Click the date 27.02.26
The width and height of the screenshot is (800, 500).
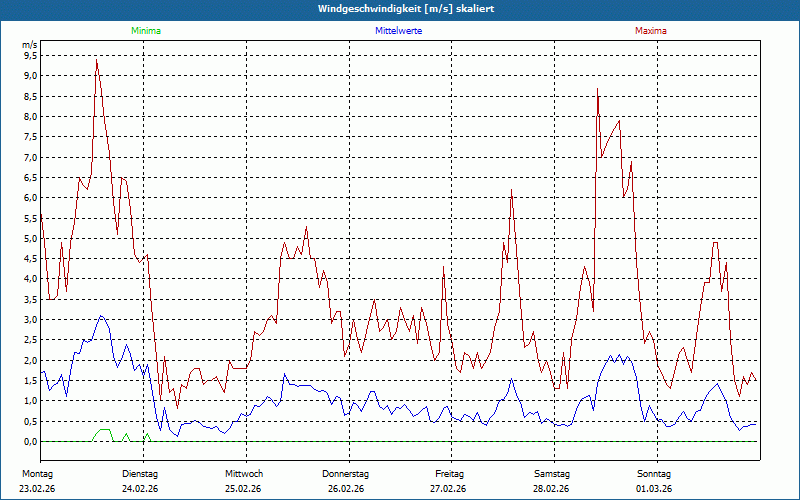tap(448, 489)
